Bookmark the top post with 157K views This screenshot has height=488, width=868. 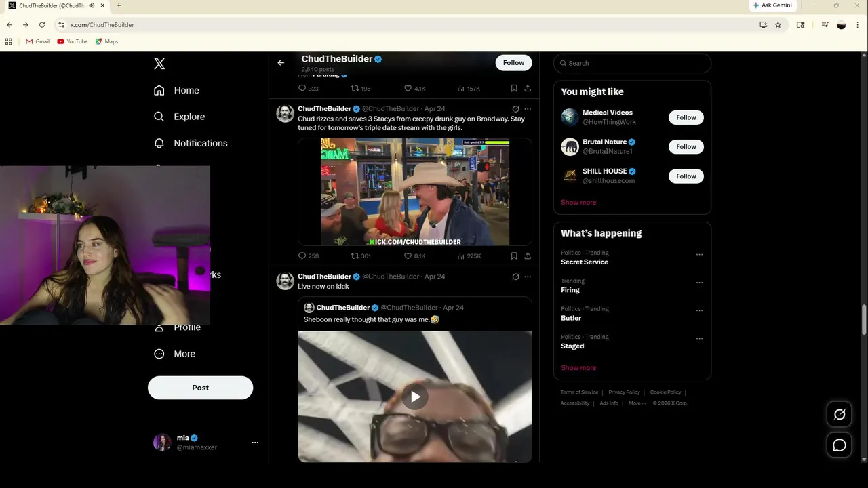(x=514, y=89)
